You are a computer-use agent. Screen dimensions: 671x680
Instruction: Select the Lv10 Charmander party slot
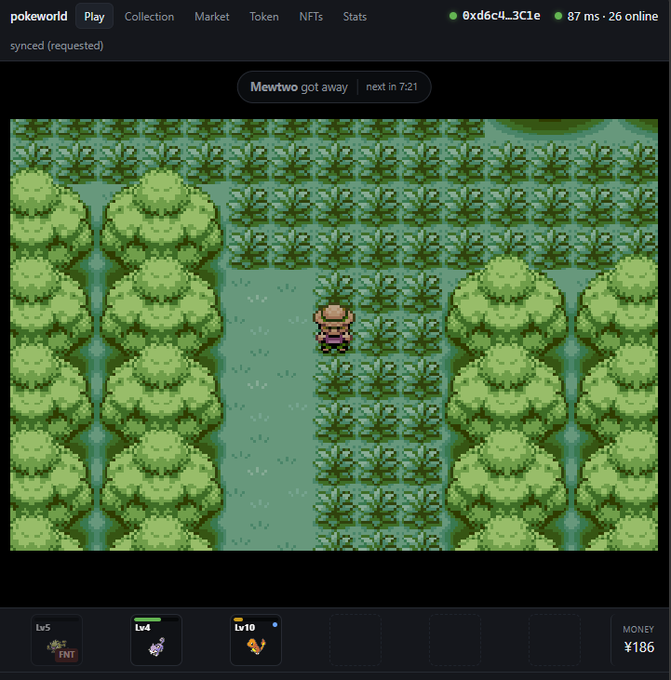coord(256,640)
